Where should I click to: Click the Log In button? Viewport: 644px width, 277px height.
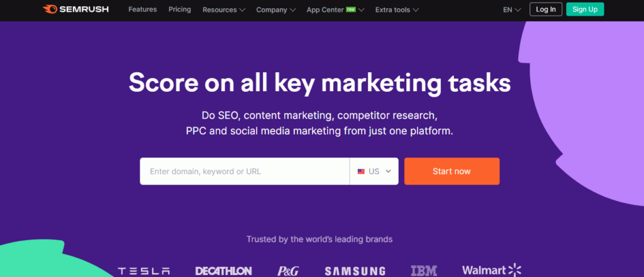click(x=546, y=9)
